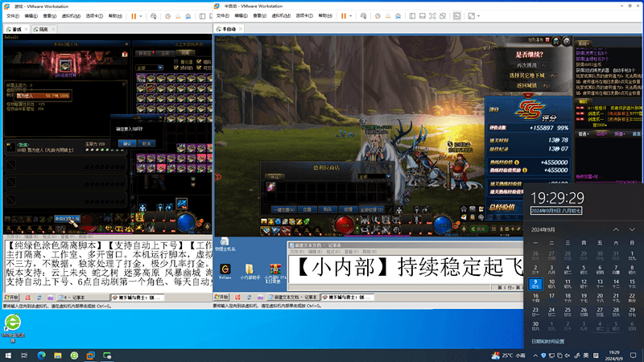Go to previous month in calendar

pyautogui.click(x=616, y=229)
